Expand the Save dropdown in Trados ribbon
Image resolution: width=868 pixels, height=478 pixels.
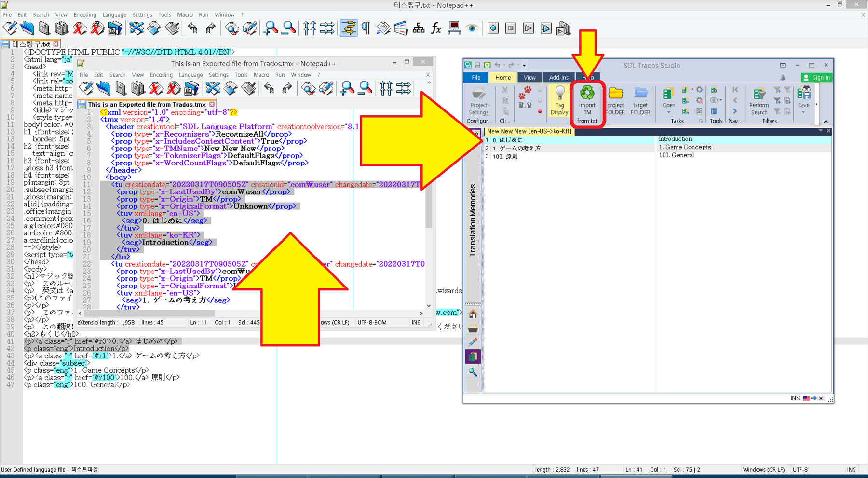tap(803, 112)
